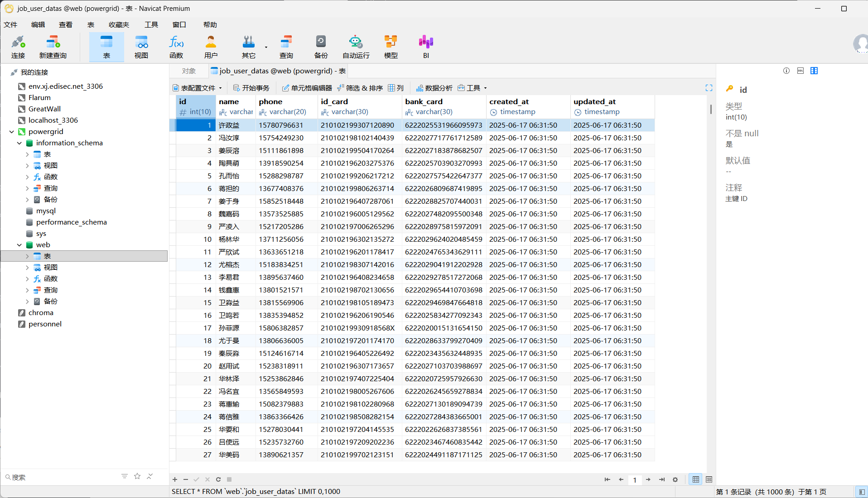
Task: Toggle the right info pane button
Action: 861,492
